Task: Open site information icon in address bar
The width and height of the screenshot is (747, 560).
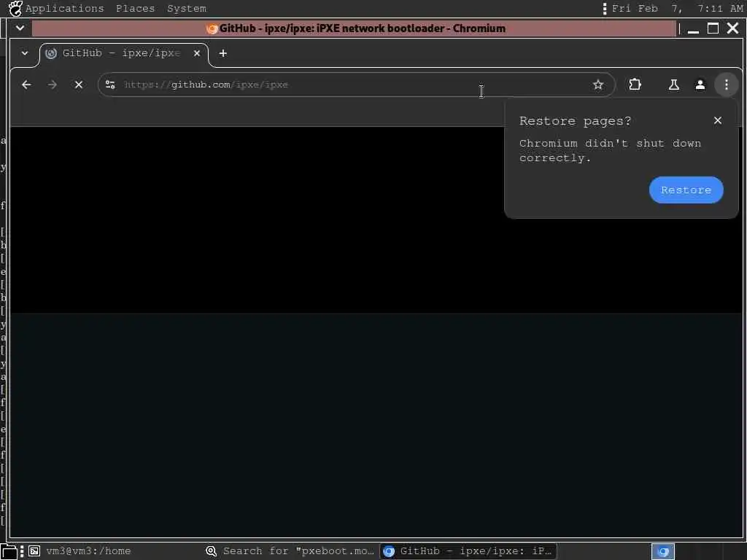Action: pyautogui.click(x=110, y=85)
